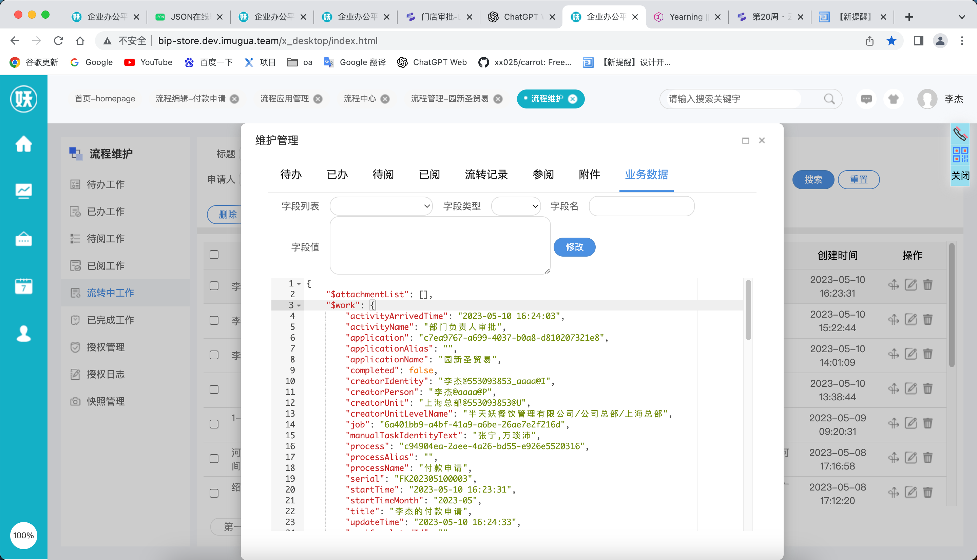977x560 pixels.
Task: Click trash icon for 2023-05-10 16:23:31 row
Action: click(928, 285)
